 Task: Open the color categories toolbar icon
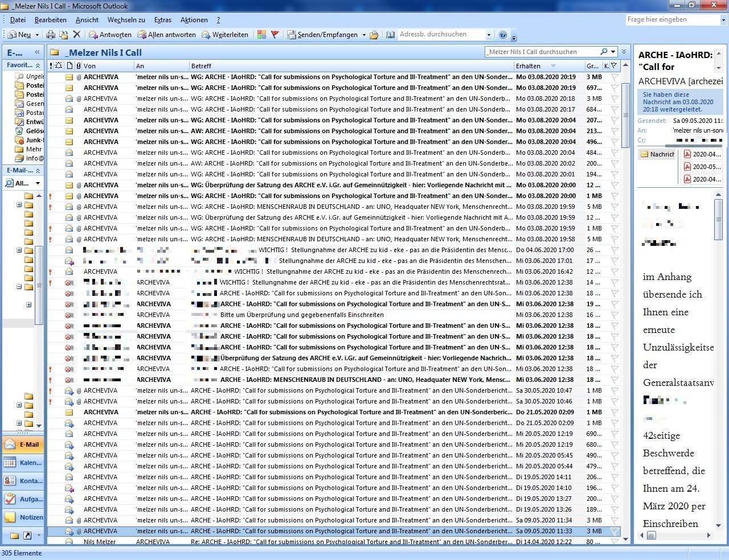[261, 35]
